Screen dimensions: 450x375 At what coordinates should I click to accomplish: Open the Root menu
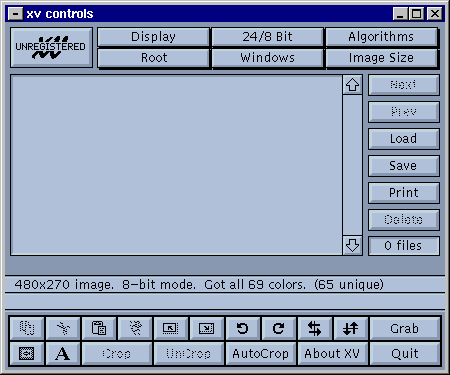[153, 58]
